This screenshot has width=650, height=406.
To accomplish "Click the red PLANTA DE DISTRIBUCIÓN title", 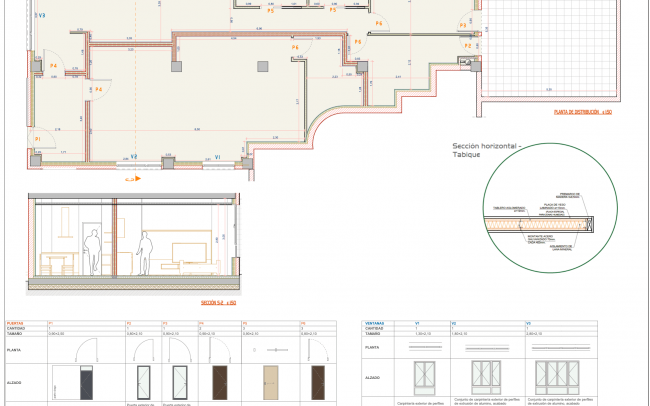I will [581, 113].
